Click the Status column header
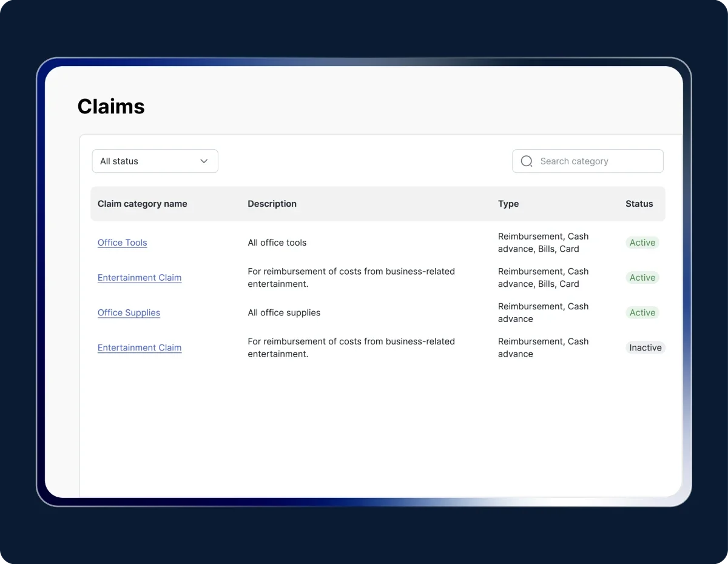The width and height of the screenshot is (728, 564). [639, 204]
